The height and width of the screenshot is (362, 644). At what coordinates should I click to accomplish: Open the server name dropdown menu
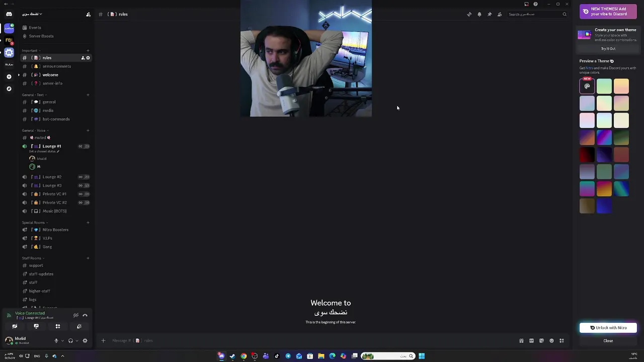[32, 14]
